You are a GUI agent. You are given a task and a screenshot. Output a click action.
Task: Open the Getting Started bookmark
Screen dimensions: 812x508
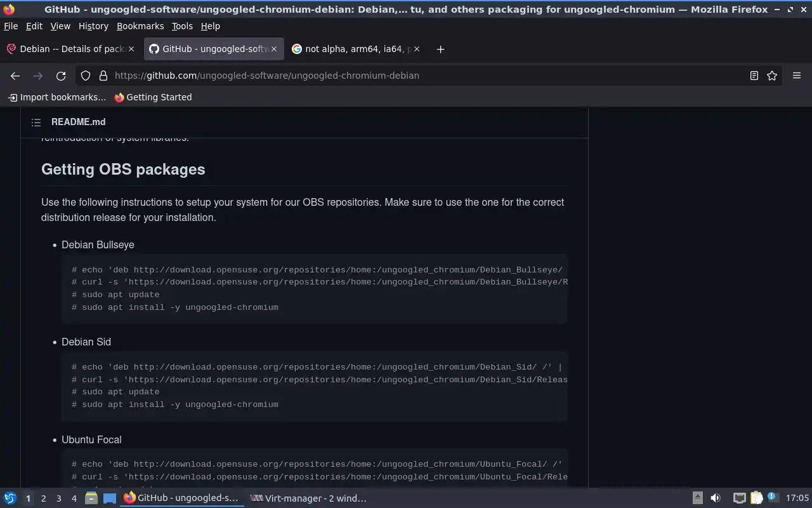[153, 97]
